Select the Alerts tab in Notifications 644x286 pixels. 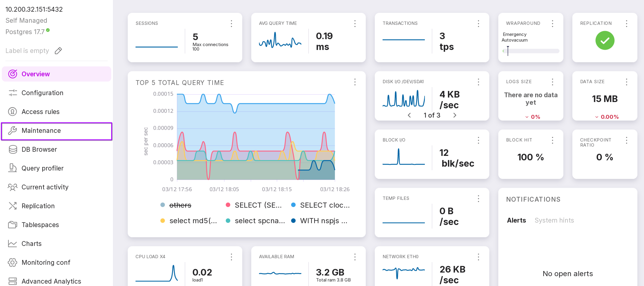click(516, 220)
